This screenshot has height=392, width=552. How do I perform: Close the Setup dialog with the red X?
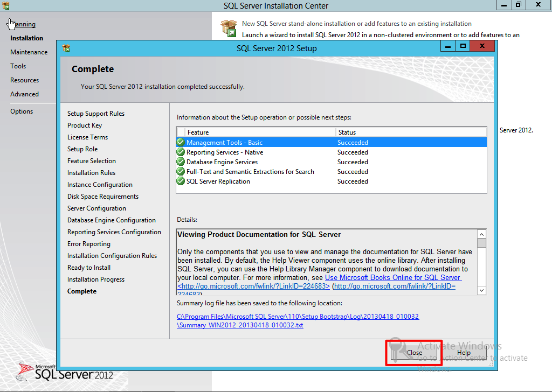point(482,46)
